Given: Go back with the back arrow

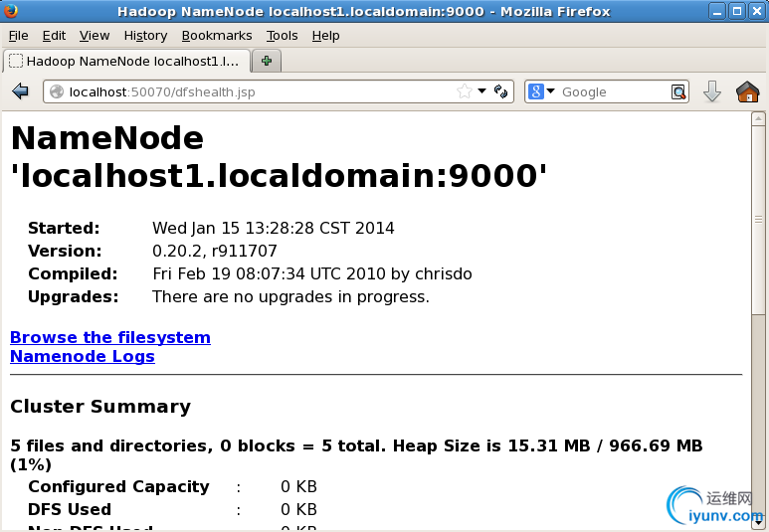Looking at the screenshot, I should (21, 91).
